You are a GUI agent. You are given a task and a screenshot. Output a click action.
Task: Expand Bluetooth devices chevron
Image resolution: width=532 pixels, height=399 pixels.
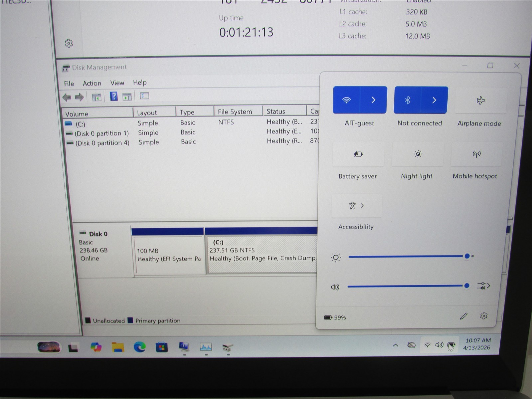click(434, 100)
